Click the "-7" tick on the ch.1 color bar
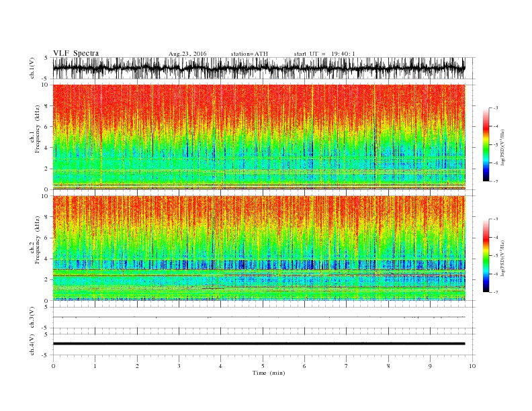This screenshot has width=532, height=411. point(495,181)
